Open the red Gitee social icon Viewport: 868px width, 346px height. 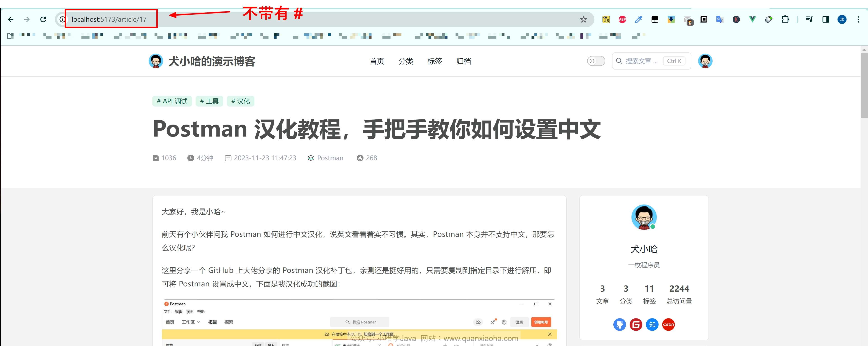636,325
